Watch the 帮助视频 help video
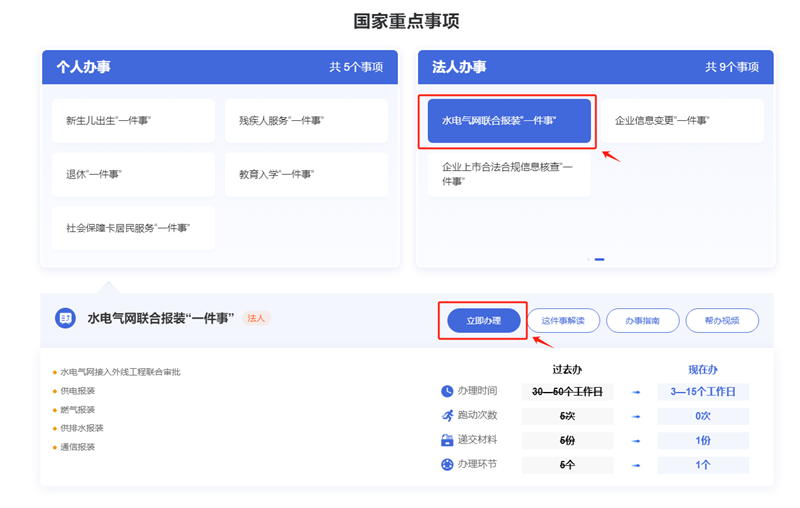This screenshot has width=800, height=508. 721,321
